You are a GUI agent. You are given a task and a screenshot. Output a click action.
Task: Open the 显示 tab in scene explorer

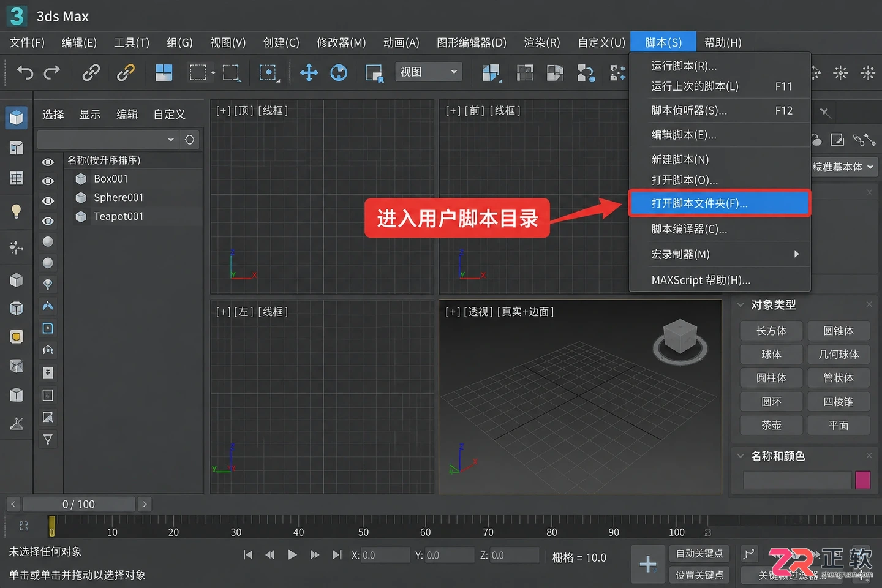(90, 115)
